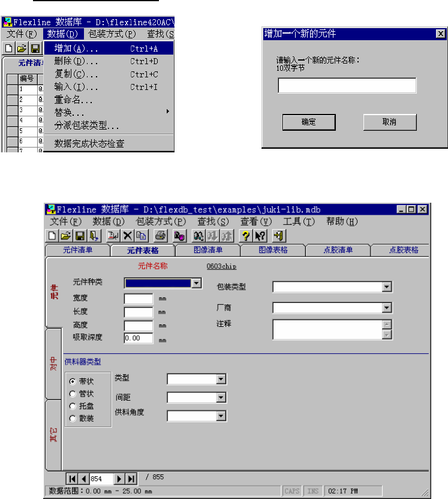This screenshot has width=448, height=499.
Task: Click 分派包装类型 menu entry
Action: [109, 125]
